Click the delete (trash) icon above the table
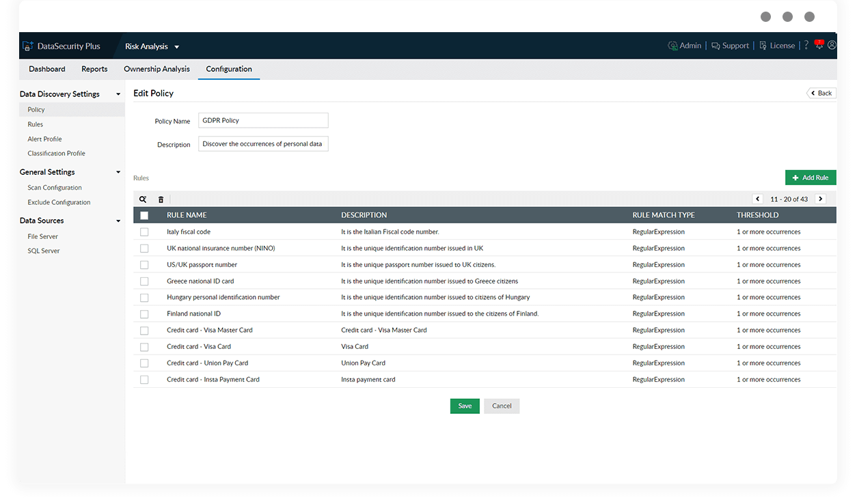Screen dimensions: 857x504 tap(161, 199)
